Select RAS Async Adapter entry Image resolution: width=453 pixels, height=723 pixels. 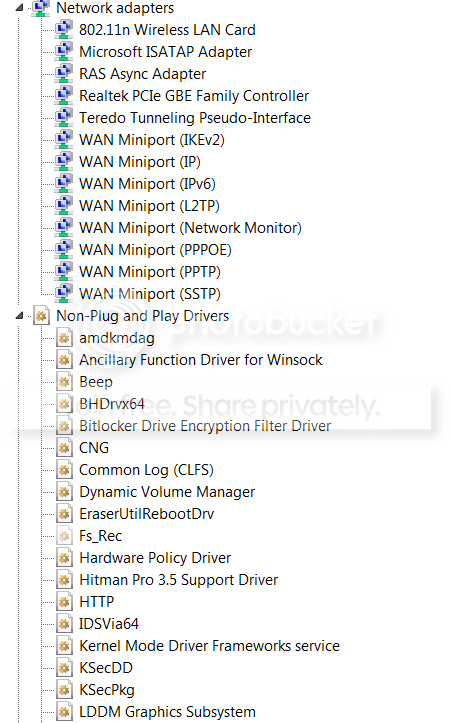click(143, 74)
